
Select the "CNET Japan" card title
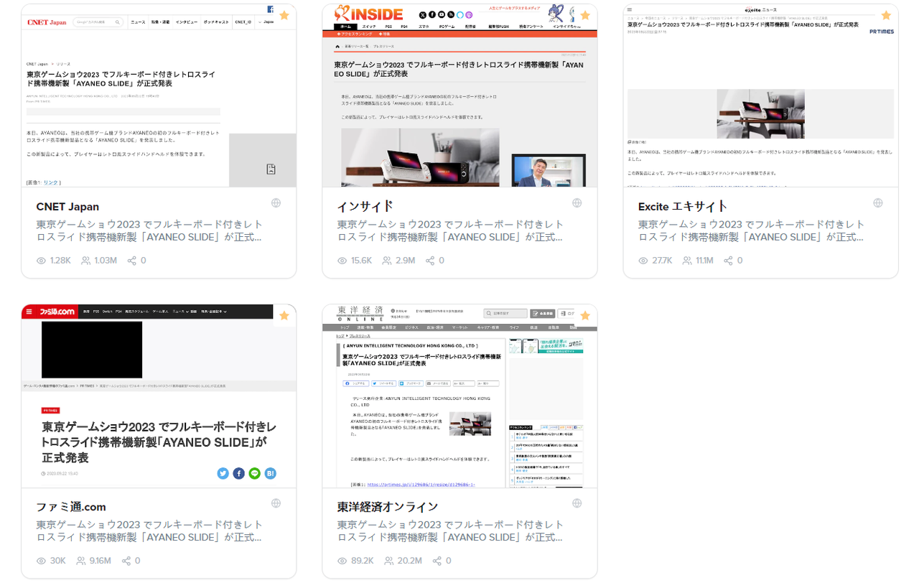(x=67, y=207)
